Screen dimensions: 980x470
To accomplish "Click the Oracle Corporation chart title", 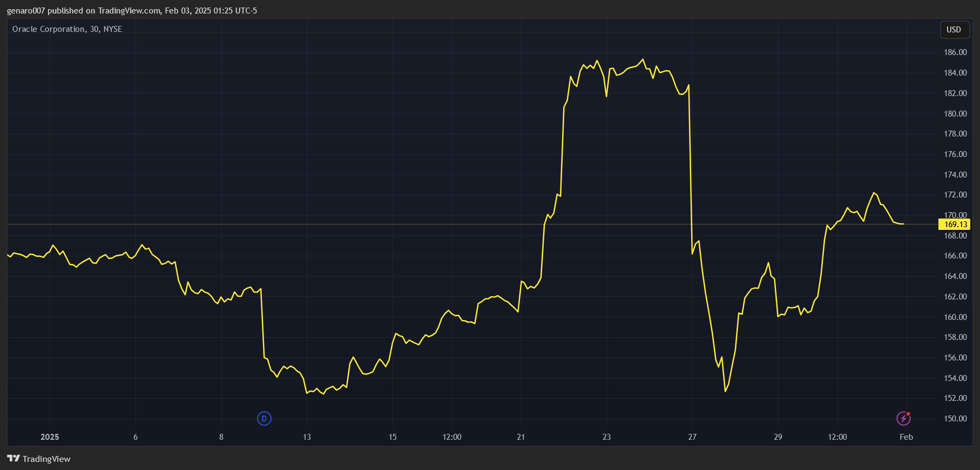I will tap(67, 29).
